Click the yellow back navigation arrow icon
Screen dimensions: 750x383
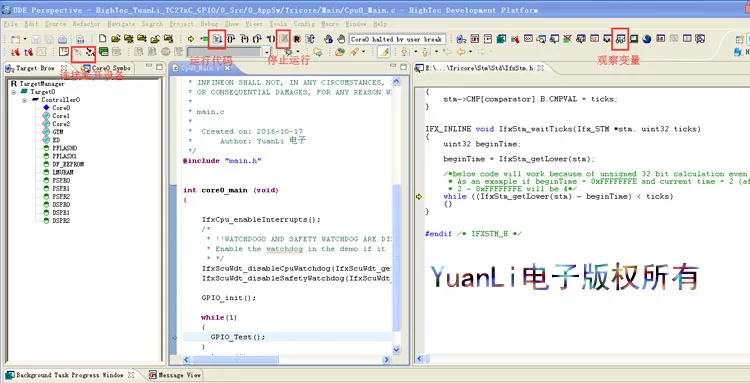click(x=461, y=52)
